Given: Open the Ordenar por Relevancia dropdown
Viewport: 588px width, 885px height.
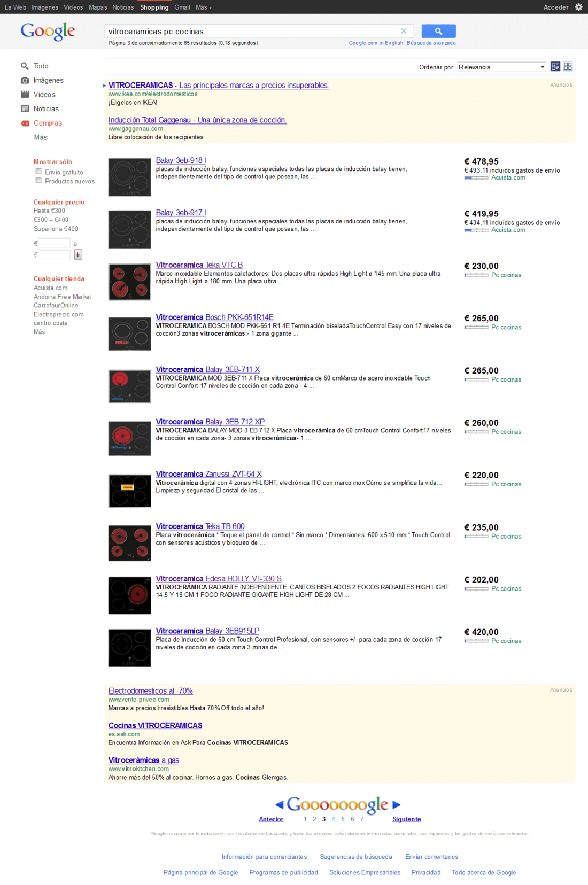Looking at the screenshot, I should (x=501, y=67).
